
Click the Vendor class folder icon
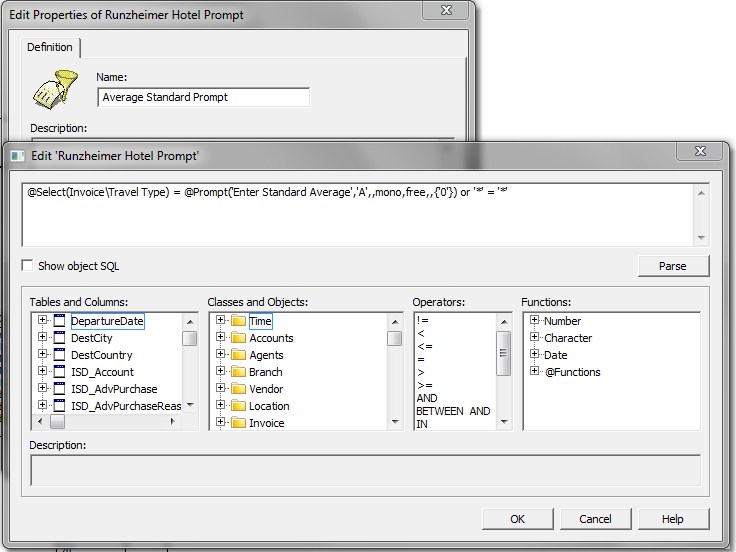pyautogui.click(x=238, y=389)
